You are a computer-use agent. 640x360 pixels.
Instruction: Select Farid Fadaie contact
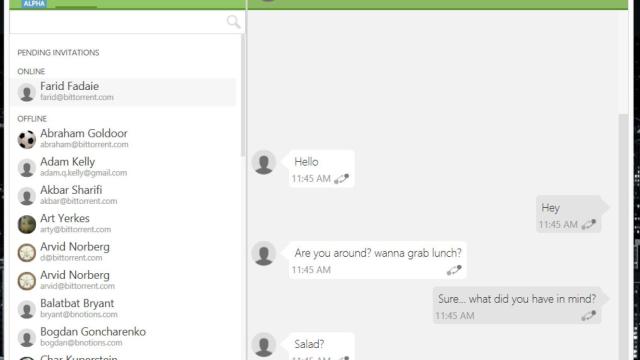[124, 92]
